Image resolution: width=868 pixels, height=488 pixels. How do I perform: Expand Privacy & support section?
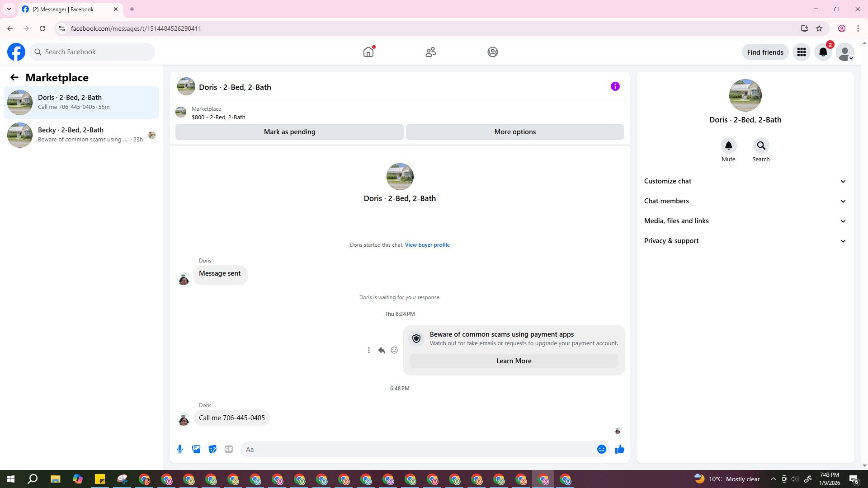(x=745, y=241)
